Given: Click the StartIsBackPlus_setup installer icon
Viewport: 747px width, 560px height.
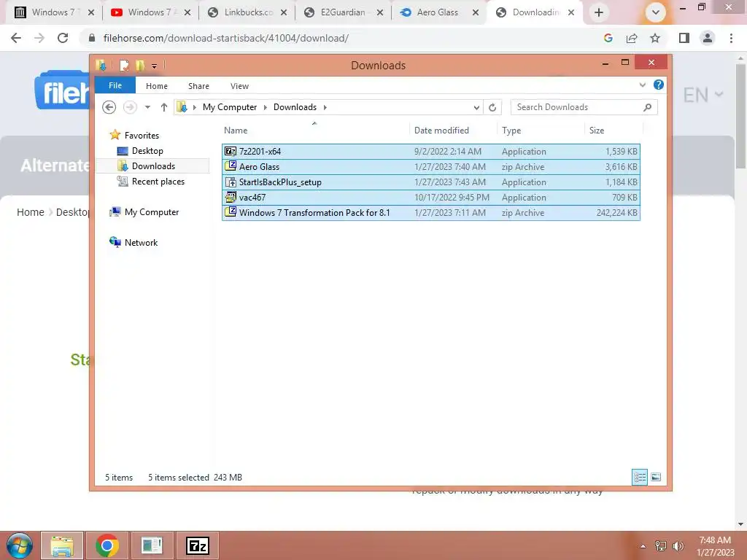Looking at the screenshot, I should click(231, 182).
